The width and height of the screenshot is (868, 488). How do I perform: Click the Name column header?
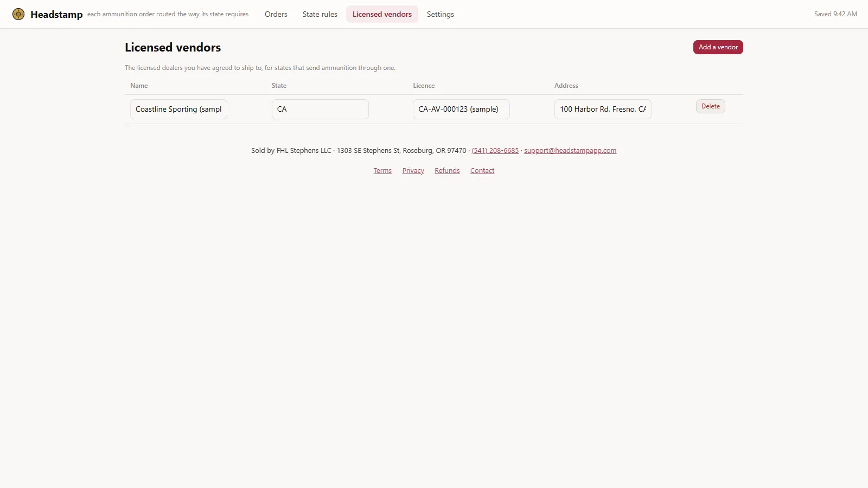[139, 86]
